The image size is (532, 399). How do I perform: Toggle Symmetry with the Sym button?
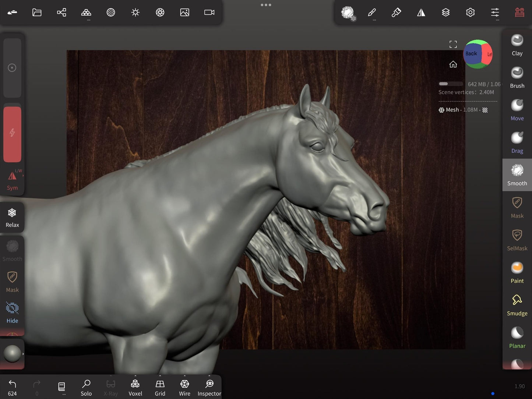(12, 180)
